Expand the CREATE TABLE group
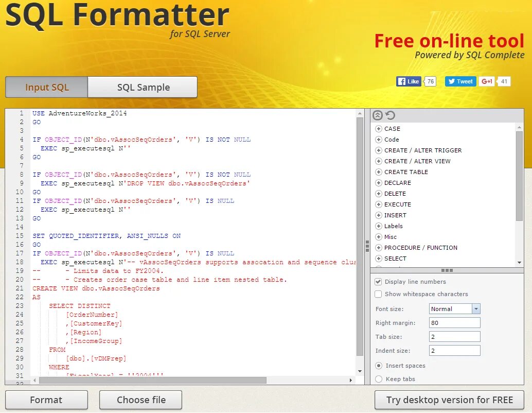 [379, 172]
